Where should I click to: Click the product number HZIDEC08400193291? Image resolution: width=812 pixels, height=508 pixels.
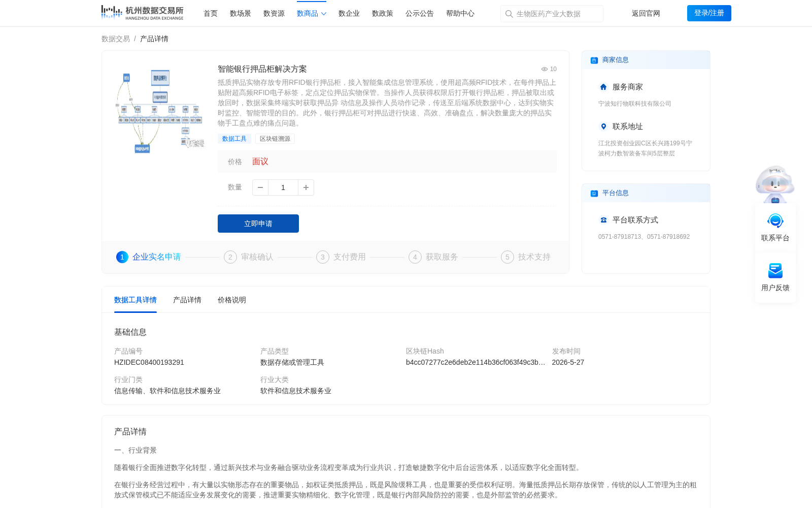[x=149, y=362]
